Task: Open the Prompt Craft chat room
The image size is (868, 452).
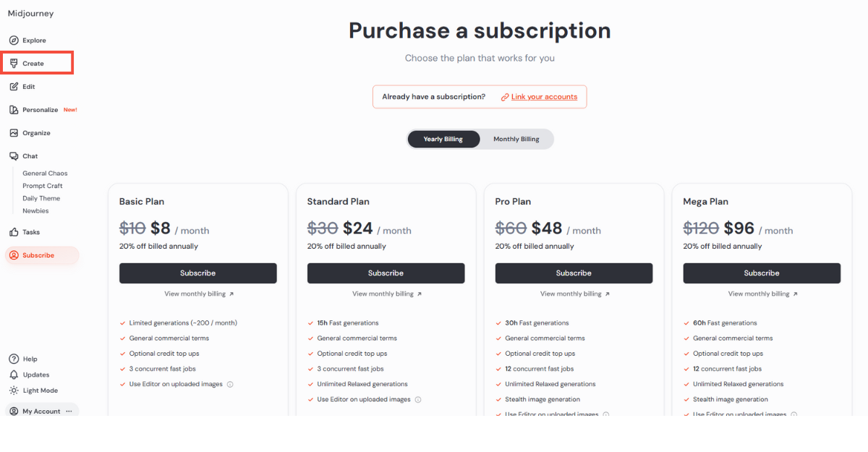Action: [43, 186]
